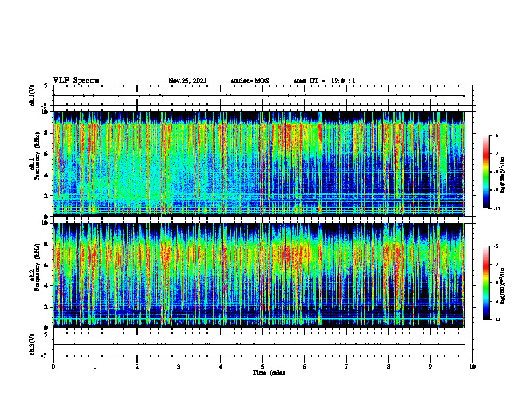Click the "-8" value on ch.1 colorbar
The width and height of the screenshot is (532, 411).
tap(496, 172)
